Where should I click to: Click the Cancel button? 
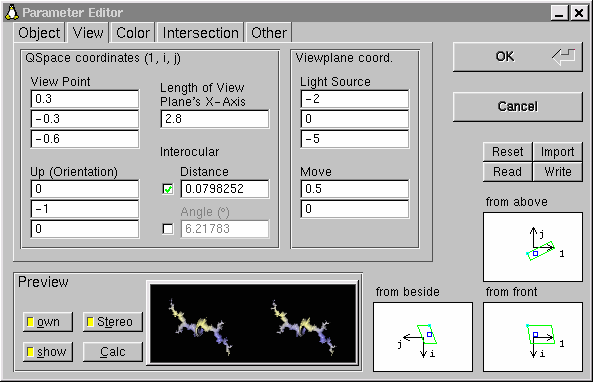517,107
